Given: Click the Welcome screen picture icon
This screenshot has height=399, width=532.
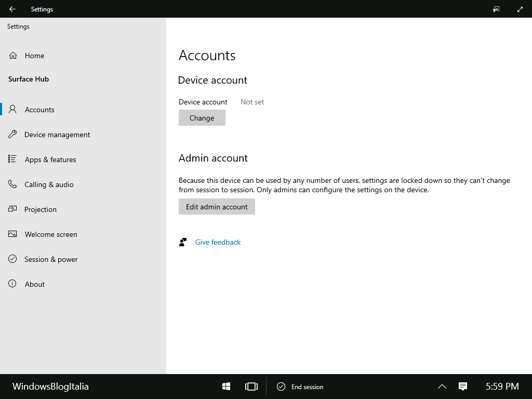Looking at the screenshot, I should [12, 234].
